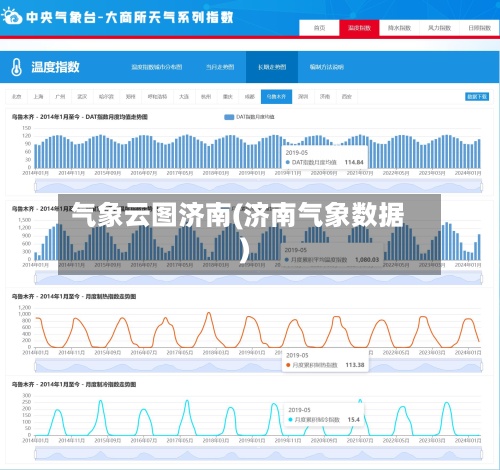This screenshot has height=470, width=500.
Task: Choose the 成都 city tab
Action: (x=250, y=97)
